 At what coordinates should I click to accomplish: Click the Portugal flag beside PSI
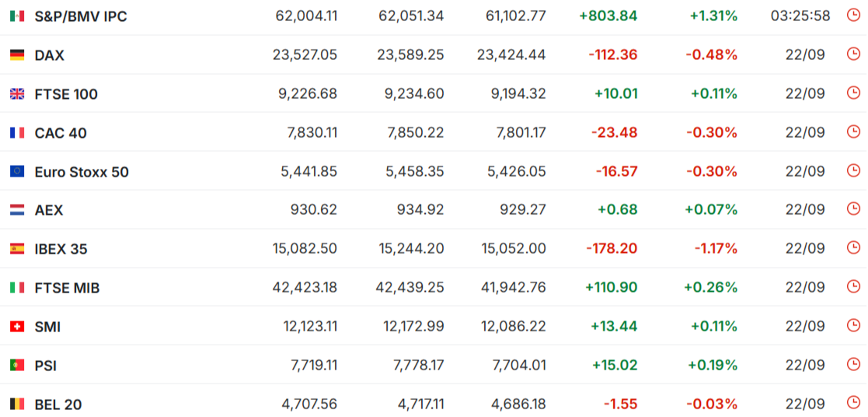coord(17,366)
